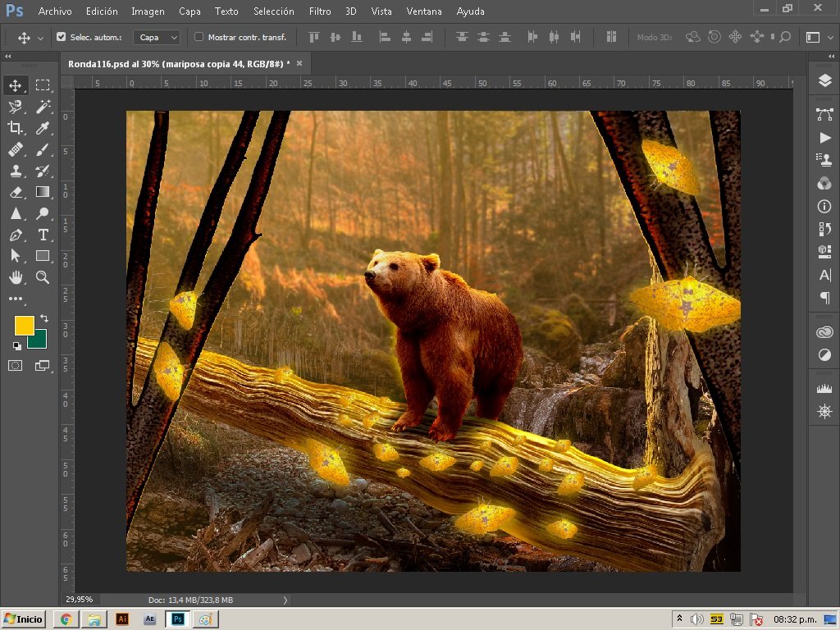Screen dimensions: 840x630
Task: Select the Eyedropper tool
Action: (x=43, y=128)
